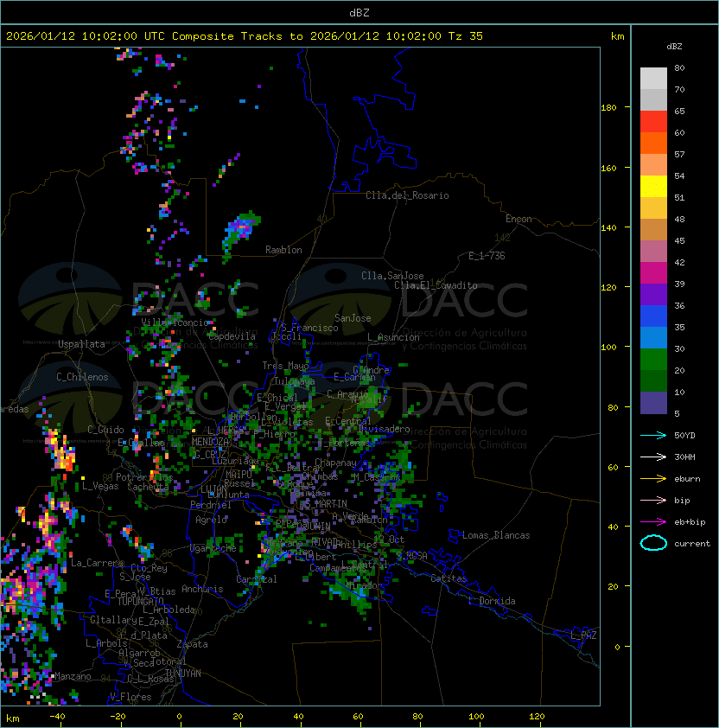Viewport: 719px width, 728px height.
Task: Select the slate-purple bottom legend swatch
Action: 653,403
